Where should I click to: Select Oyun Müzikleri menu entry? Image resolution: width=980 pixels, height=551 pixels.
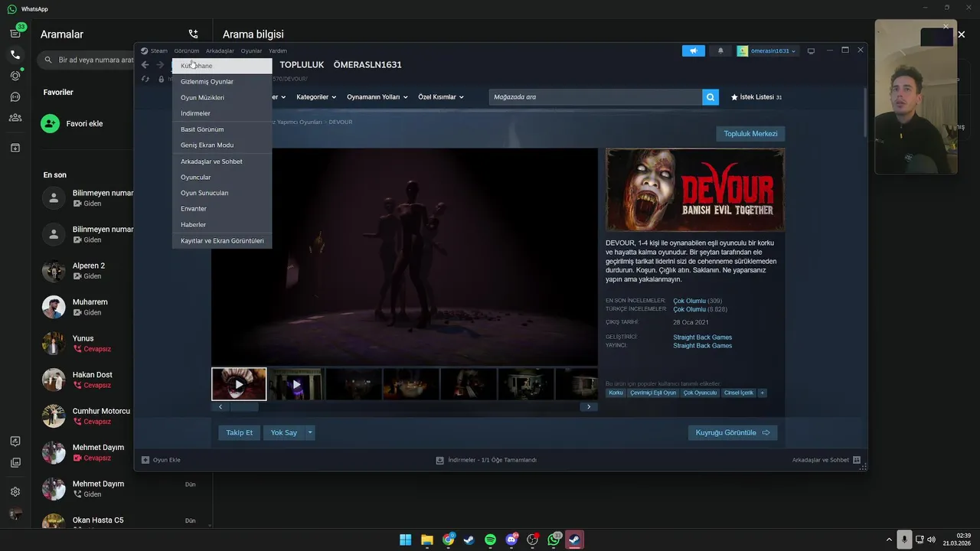tap(222, 98)
